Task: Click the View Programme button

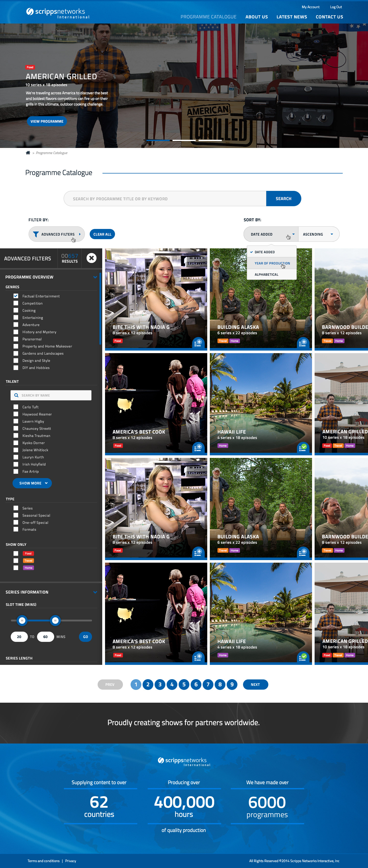Action: pyautogui.click(x=47, y=121)
